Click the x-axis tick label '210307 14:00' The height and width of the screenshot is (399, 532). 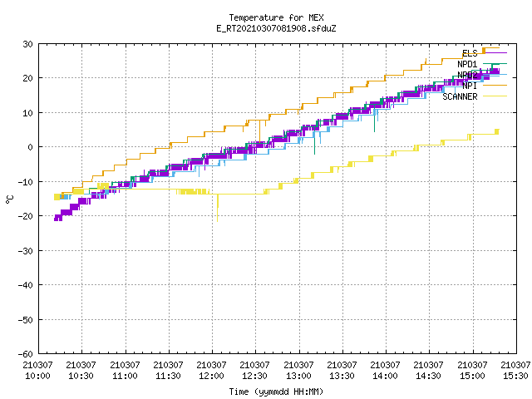(386, 370)
